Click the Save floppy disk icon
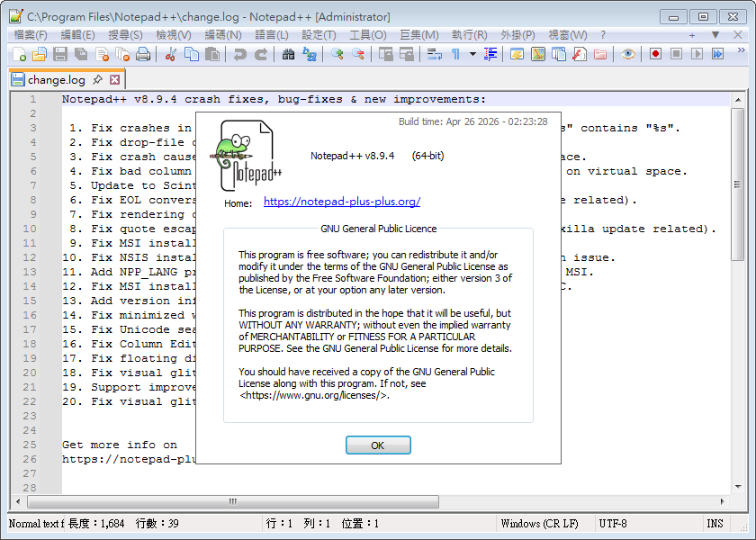Screen dimensions: 756x540 click(x=60, y=54)
